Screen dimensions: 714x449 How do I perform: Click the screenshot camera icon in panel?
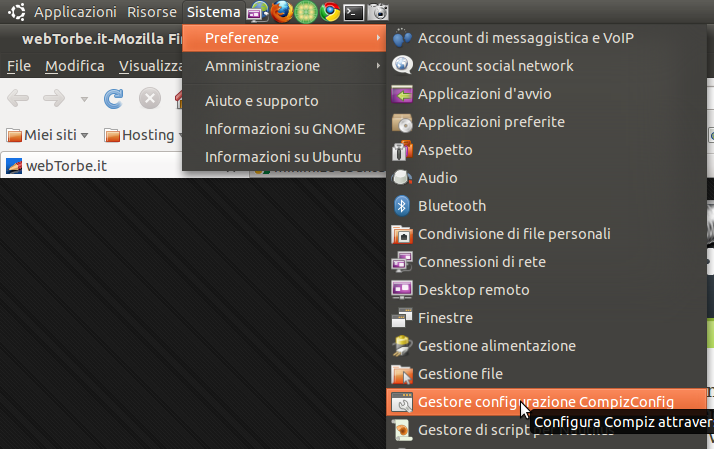(x=378, y=12)
